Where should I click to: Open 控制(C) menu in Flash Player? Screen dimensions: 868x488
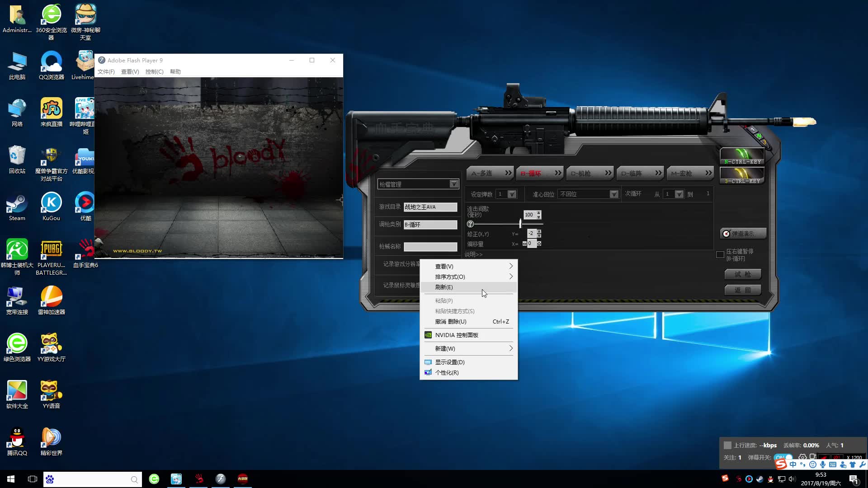(x=154, y=71)
